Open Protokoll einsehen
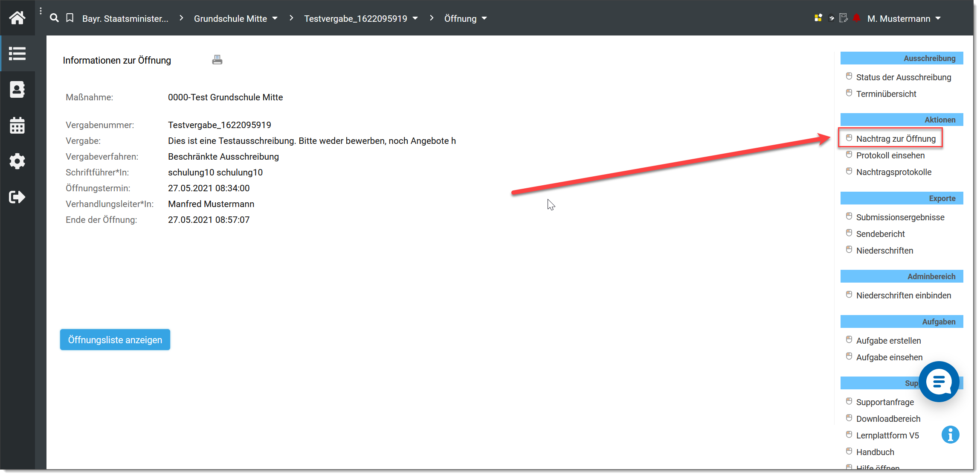980x476 pixels. (x=890, y=155)
